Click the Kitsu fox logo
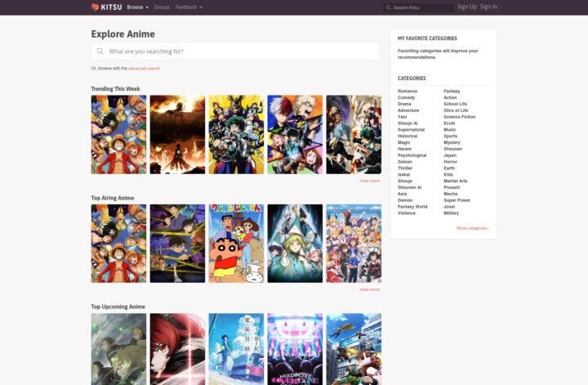588x385 pixels. tap(96, 7)
